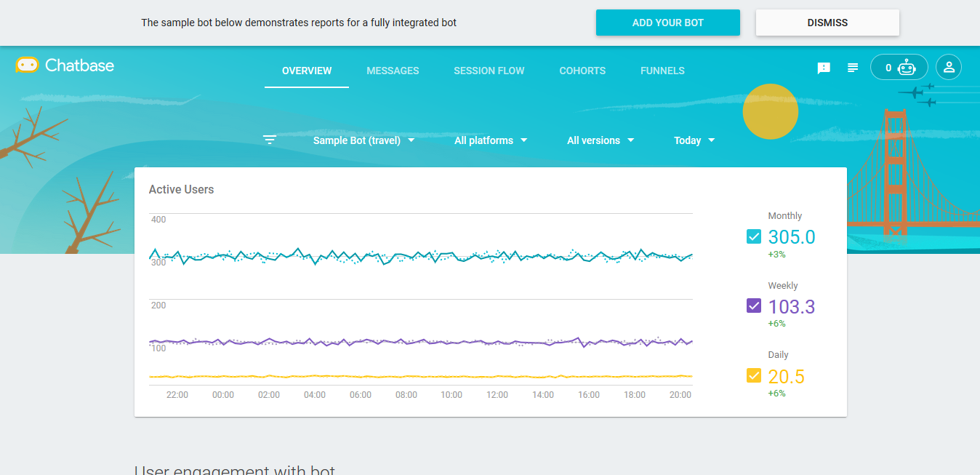This screenshot has height=475, width=980.
Task: Switch to the Messages tab
Action: 393,71
